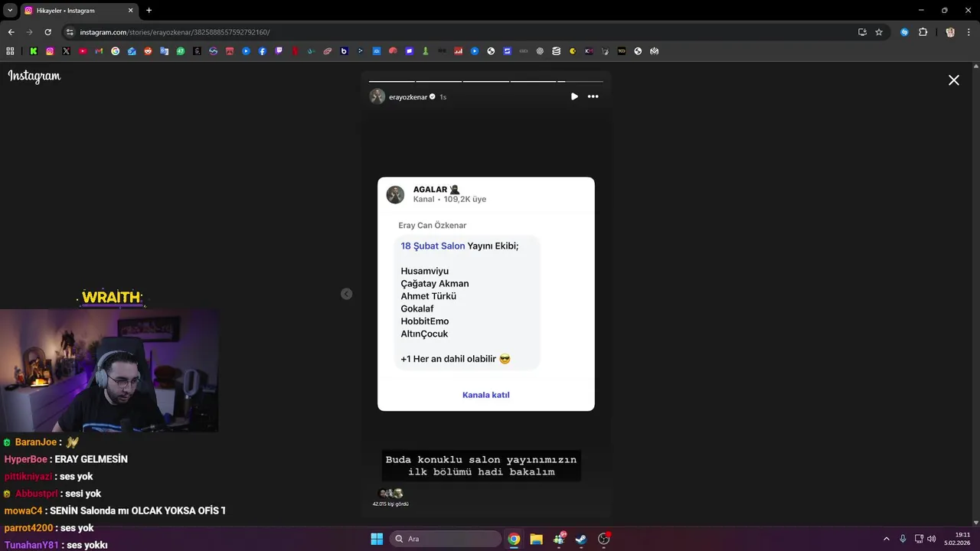
Task: Click the AGALAR channel avatar
Action: click(395, 194)
